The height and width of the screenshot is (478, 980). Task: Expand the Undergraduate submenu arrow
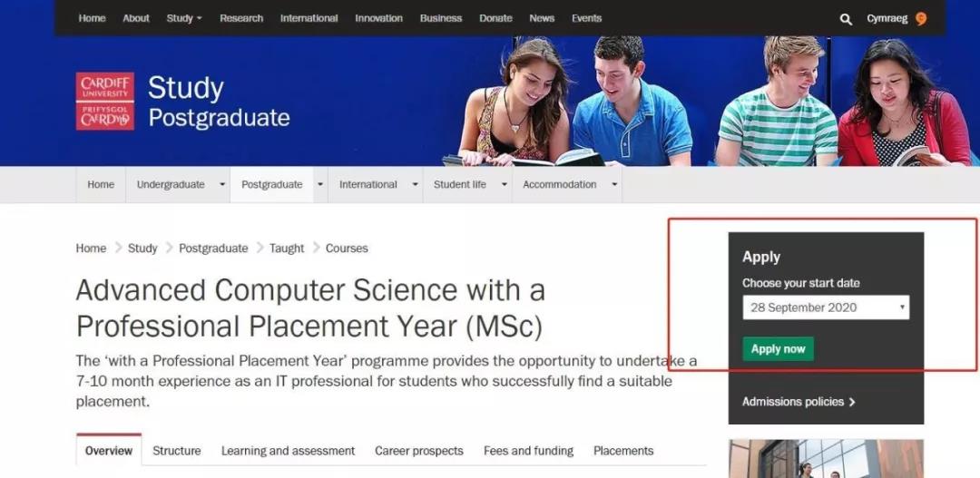coord(222,184)
